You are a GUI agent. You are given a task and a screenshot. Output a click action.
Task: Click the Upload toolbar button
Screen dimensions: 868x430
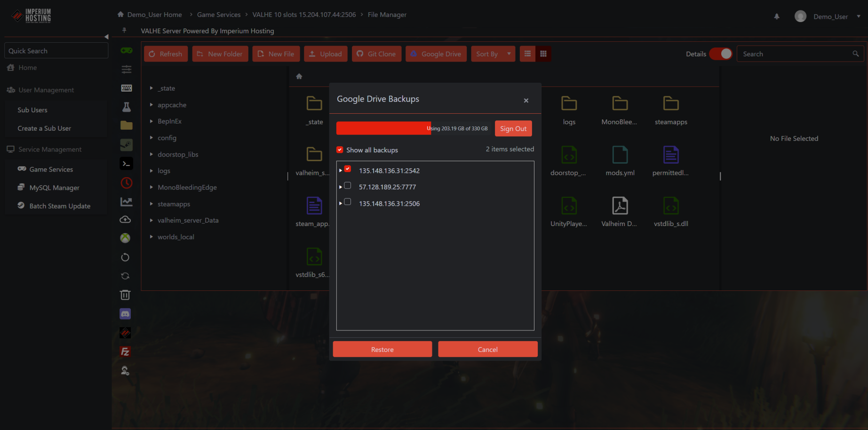(x=326, y=54)
